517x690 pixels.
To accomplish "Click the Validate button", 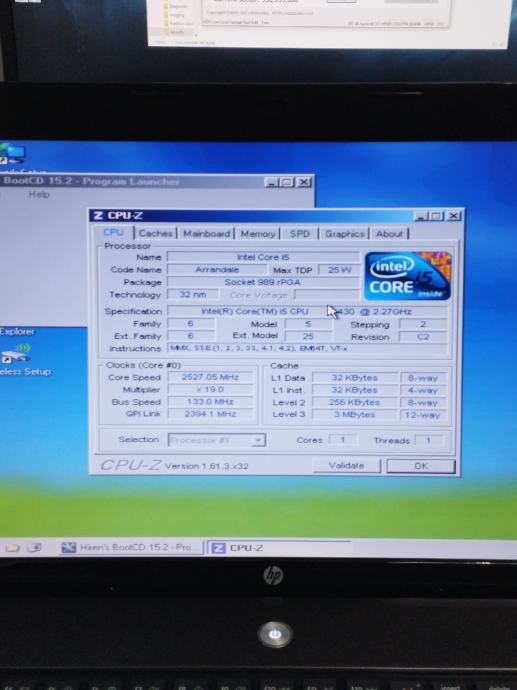I will [x=346, y=466].
